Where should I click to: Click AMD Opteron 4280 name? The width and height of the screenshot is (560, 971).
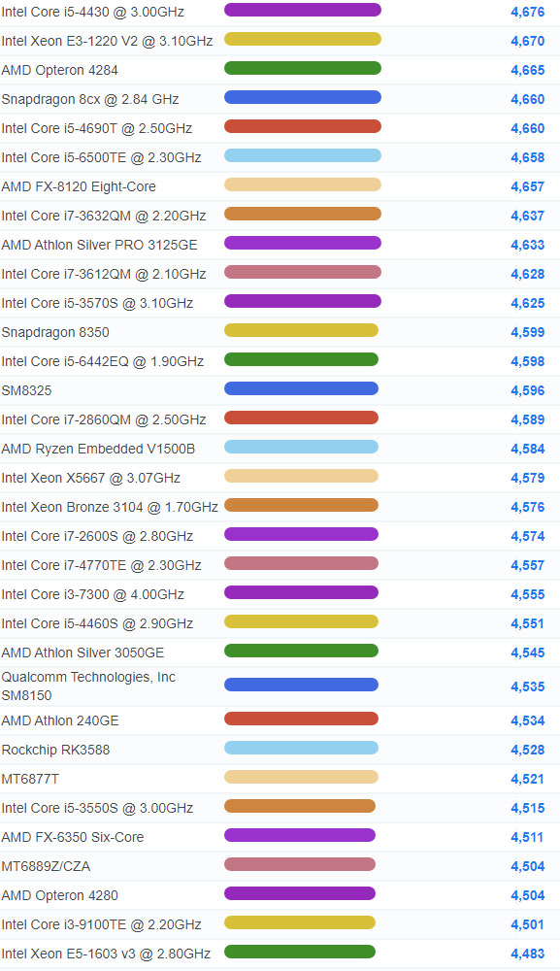pyautogui.click(x=59, y=895)
